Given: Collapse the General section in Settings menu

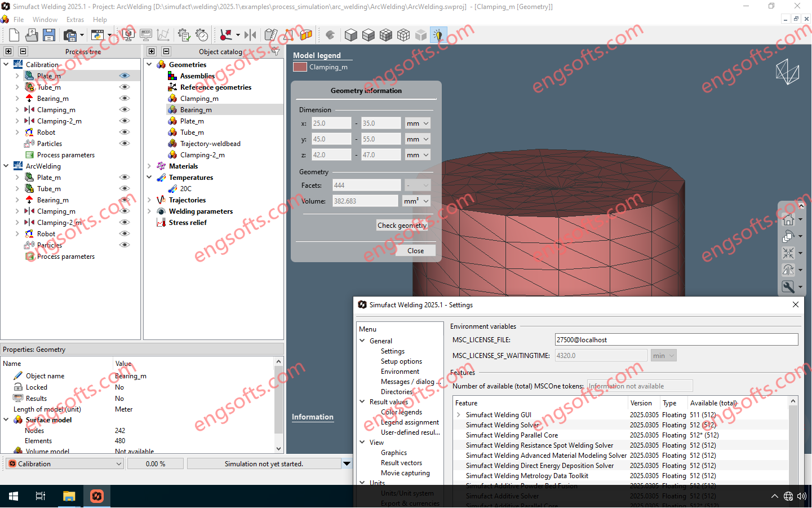Looking at the screenshot, I should pyautogui.click(x=362, y=341).
